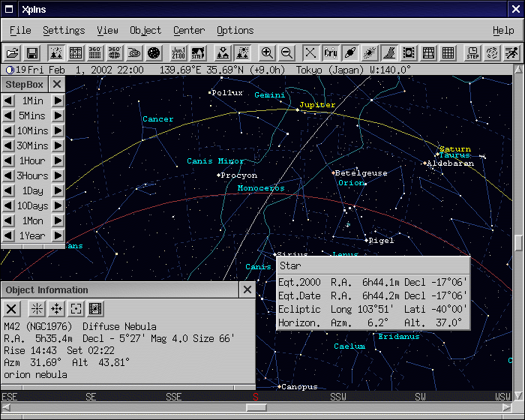Image resolution: width=525 pixels, height=420 pixels.
Task: Open the Object menu
Action: (145, 30)
